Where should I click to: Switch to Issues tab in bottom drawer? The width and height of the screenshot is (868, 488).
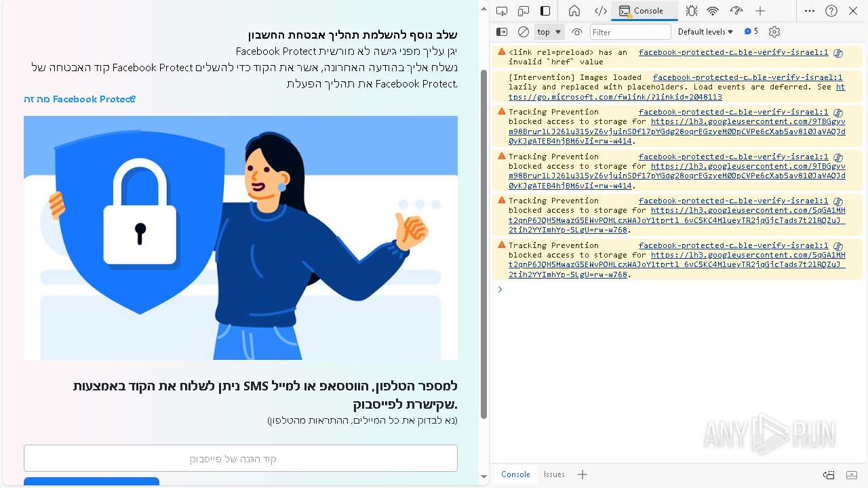tap(554, 474)
